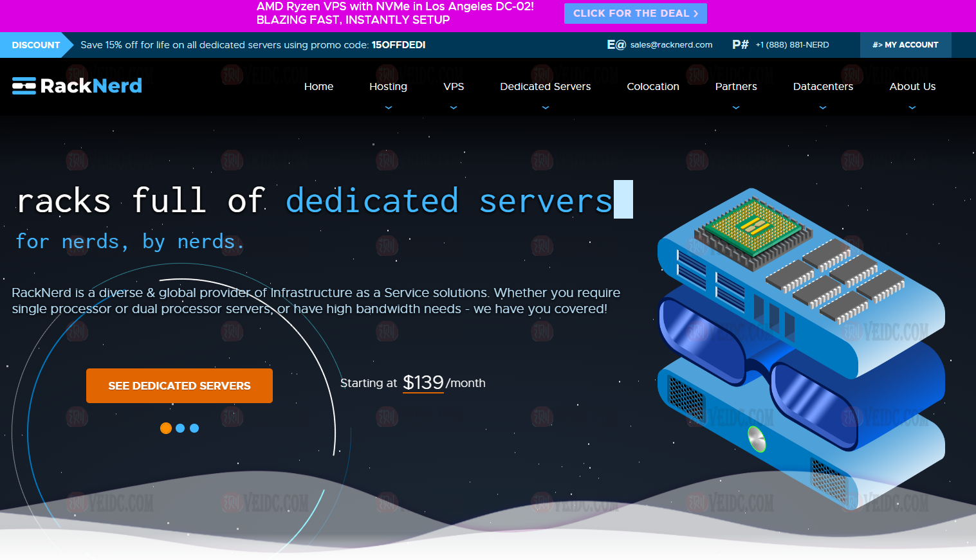Click the E@ email icon
The height and width of the screenshot is (560, 976).
[616, 44]
